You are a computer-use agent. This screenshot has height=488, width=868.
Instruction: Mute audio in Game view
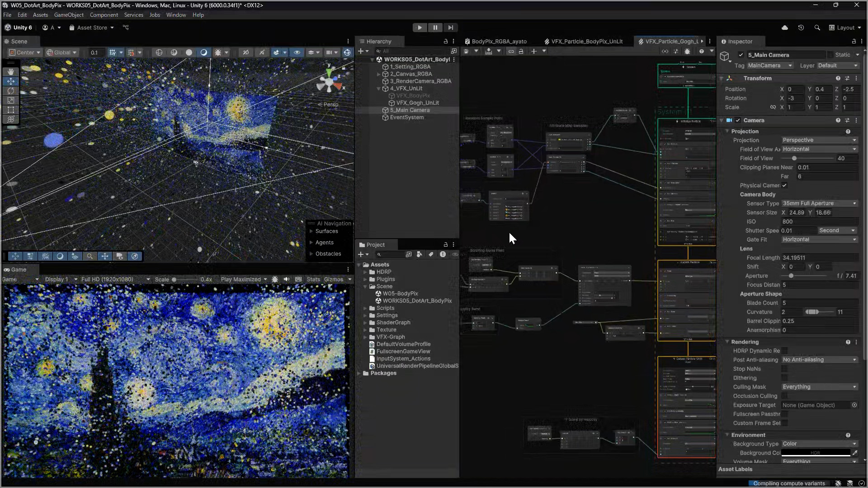tap(287, 279)
